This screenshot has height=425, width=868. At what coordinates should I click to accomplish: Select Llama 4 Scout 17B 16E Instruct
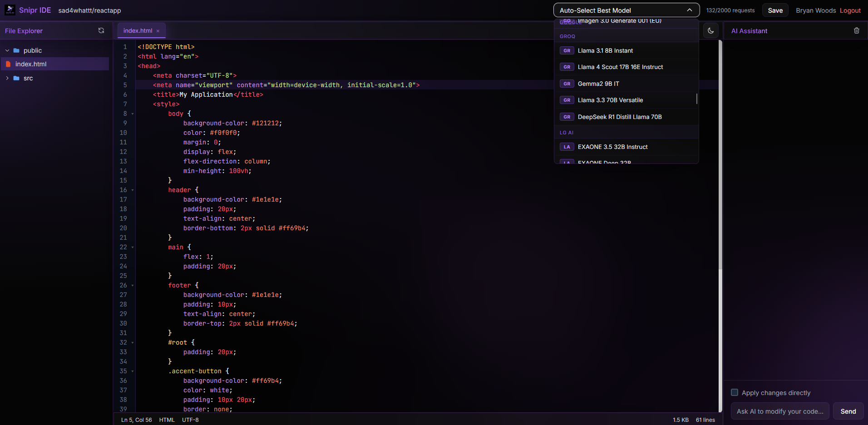pos(626,67)
